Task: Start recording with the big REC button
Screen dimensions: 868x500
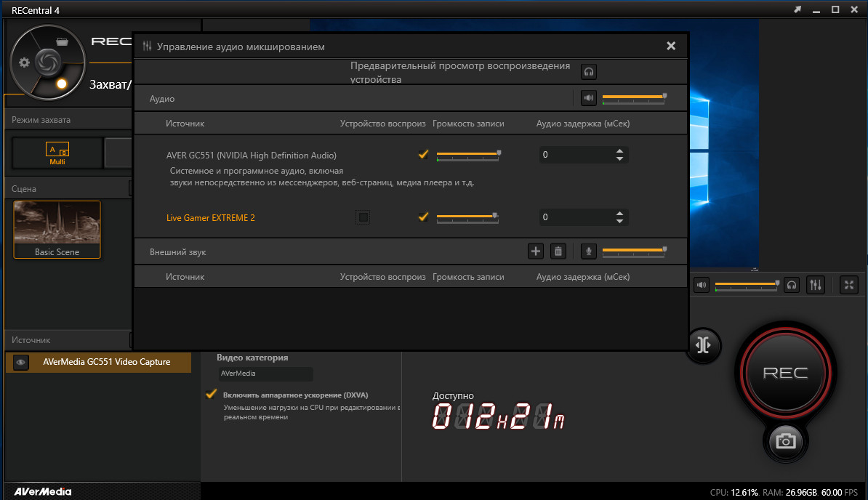Action: click(786, 373)
